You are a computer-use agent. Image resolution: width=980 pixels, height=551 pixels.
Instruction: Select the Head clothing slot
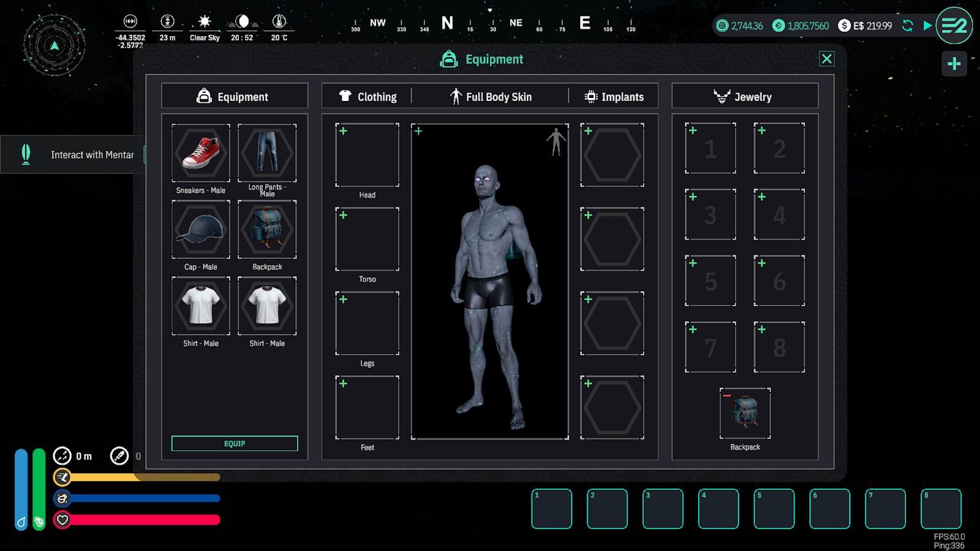(x=367, y=155)
